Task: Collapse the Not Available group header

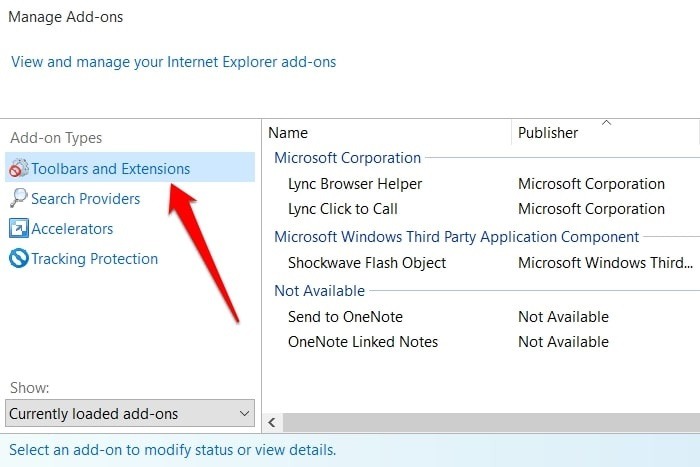Action: (x=320, y=291)
